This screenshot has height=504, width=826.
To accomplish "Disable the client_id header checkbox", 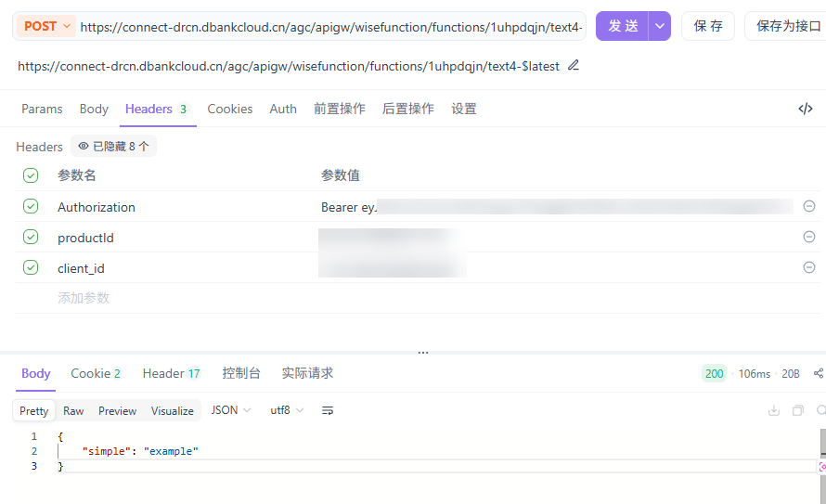I will pyautogui.click(x=31, y=268).
